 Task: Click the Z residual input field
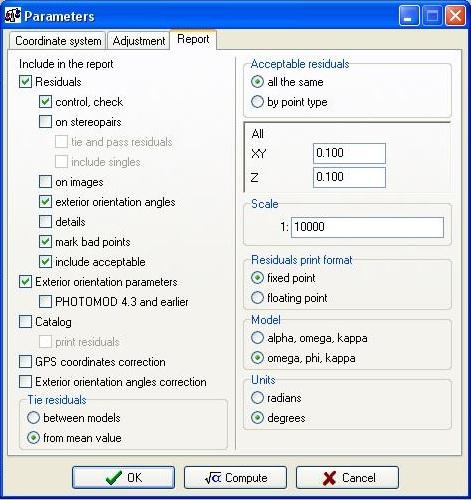click(349, 177)
